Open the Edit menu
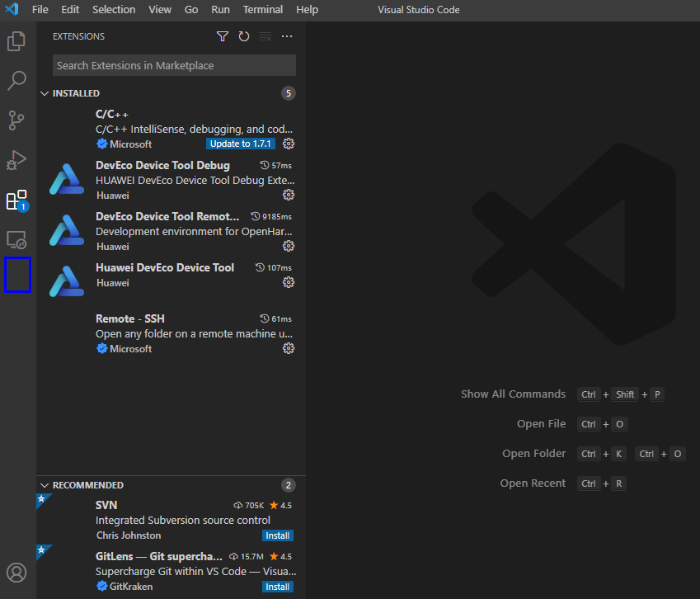Screen dimensions: 700x599 click(70, 9)
